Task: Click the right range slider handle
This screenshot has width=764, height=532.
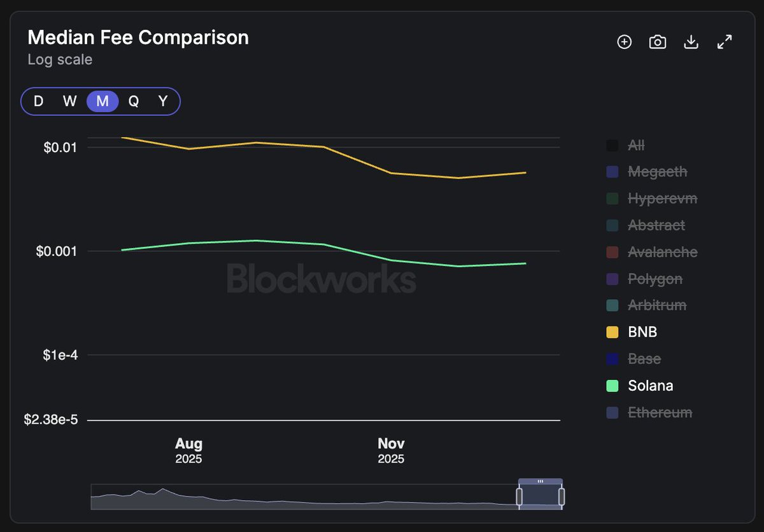Action: click(x=562, y=496)
